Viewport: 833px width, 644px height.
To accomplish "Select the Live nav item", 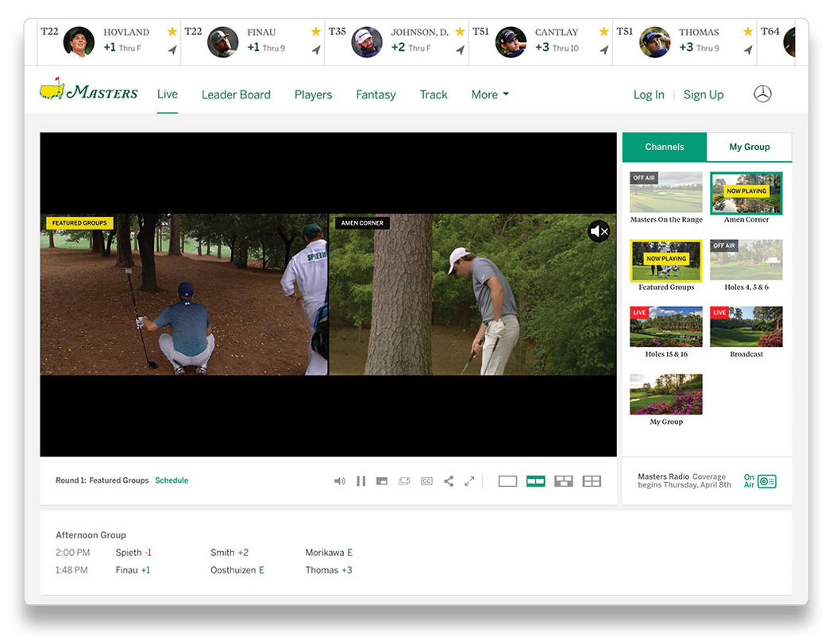I will pyautogui.click(x=168, y=94).
